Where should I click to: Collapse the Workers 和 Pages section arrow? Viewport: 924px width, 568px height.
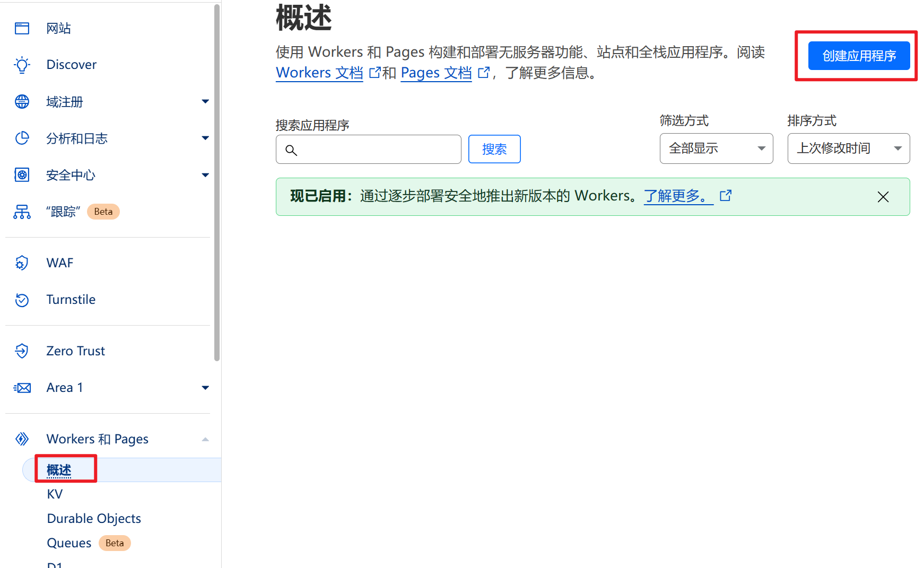pos(205,439)
